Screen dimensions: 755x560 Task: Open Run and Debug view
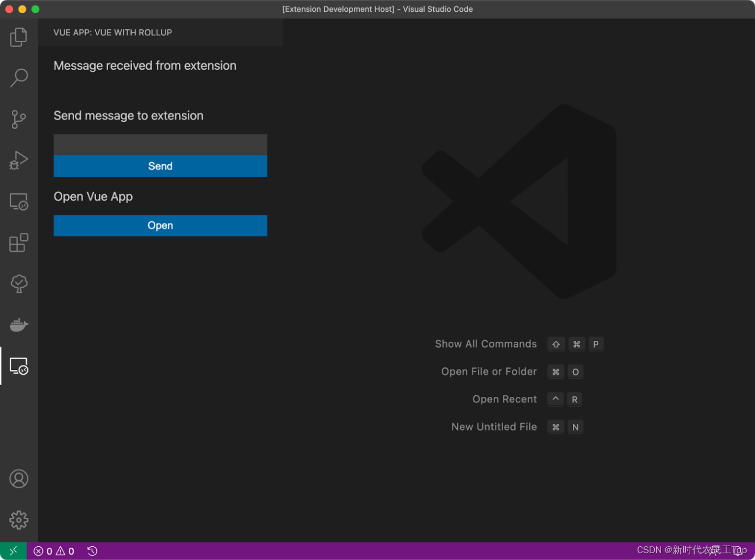[19, 160]
